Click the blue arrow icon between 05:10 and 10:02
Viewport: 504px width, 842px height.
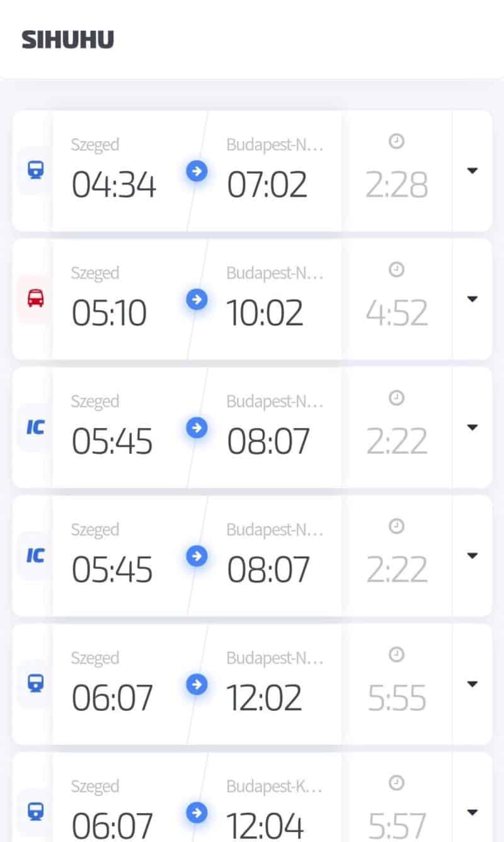click(x=197, y=299)
